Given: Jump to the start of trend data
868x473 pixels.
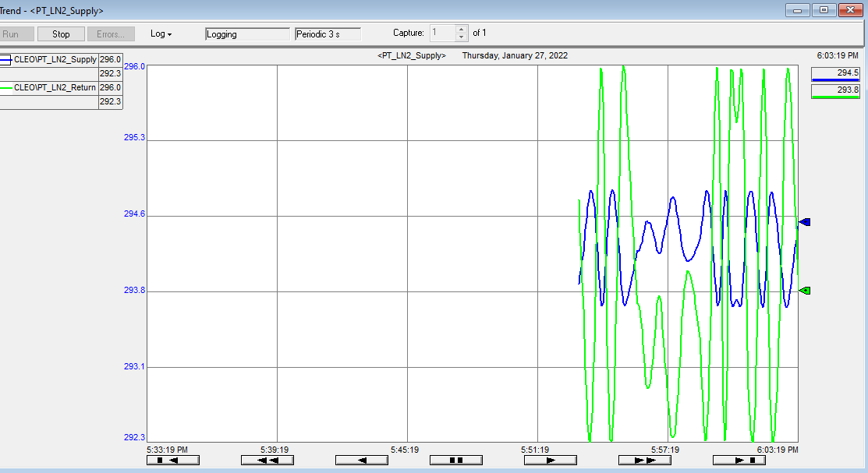Looking at the screenshot, I should (172, 460).
